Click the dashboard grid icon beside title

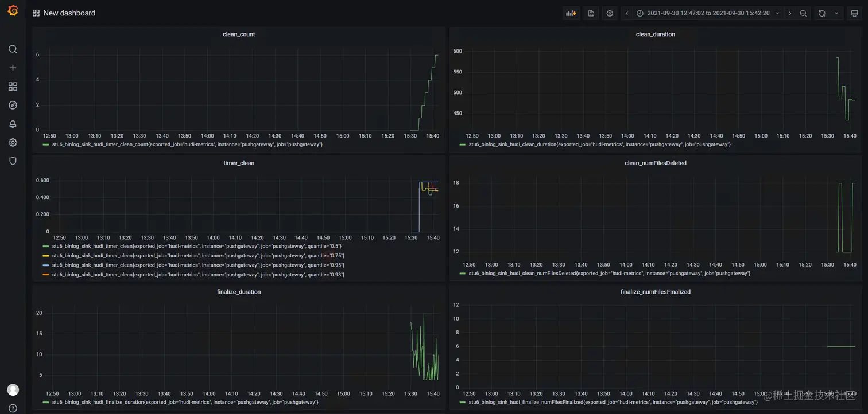click(36, 13)
